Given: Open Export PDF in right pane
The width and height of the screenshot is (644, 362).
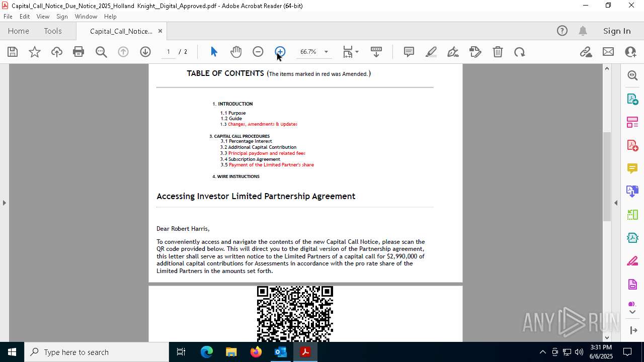Looking at the screenshot, I should (x=632, y=99).
